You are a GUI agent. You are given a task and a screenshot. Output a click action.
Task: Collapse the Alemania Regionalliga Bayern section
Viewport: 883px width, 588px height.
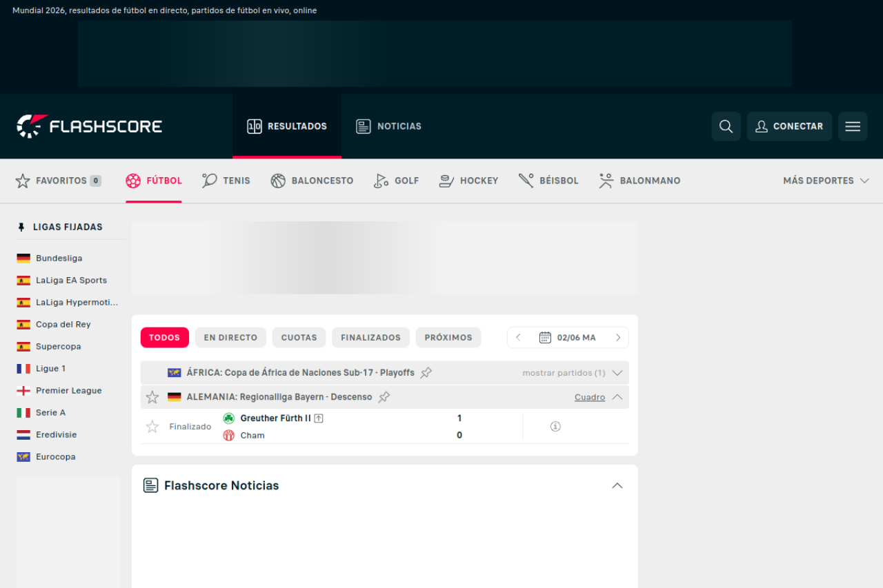617,397
